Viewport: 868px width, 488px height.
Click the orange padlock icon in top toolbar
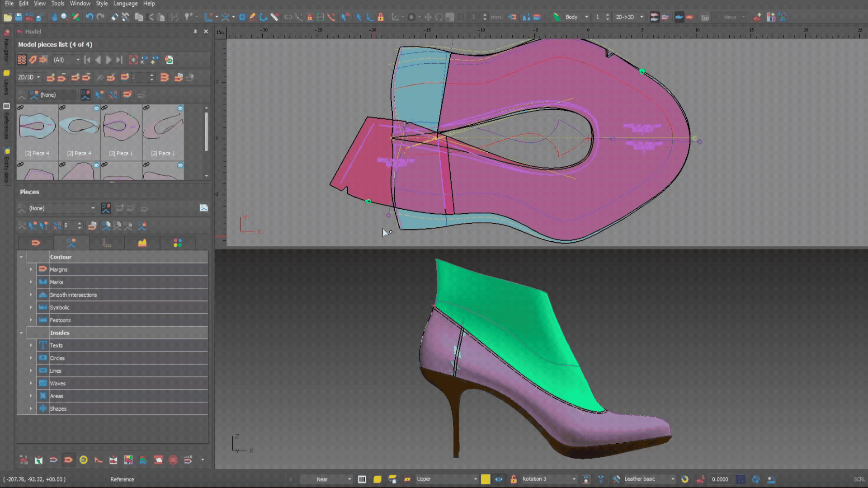click(x=381, y=17)
